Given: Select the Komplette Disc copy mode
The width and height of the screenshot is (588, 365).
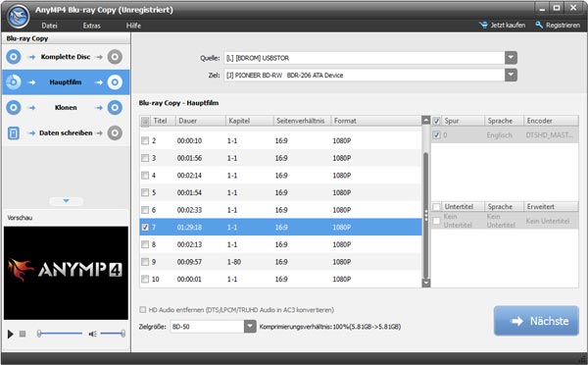Looking at the screenshot, I should 66,57.
